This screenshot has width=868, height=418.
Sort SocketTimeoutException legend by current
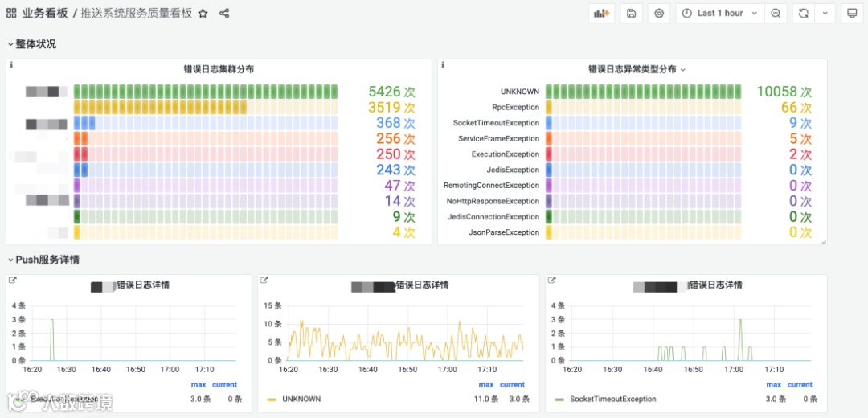tap(800, 384)
